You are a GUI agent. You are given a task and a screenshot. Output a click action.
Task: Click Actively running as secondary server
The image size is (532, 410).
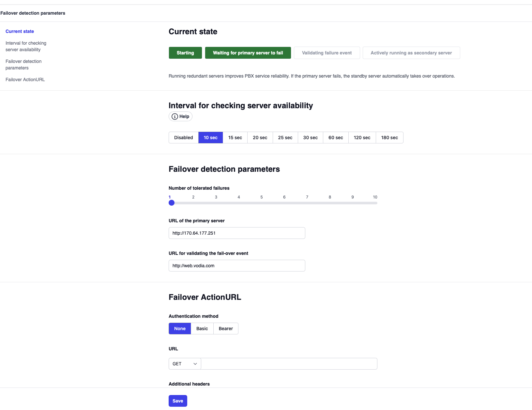coord(411,53)
